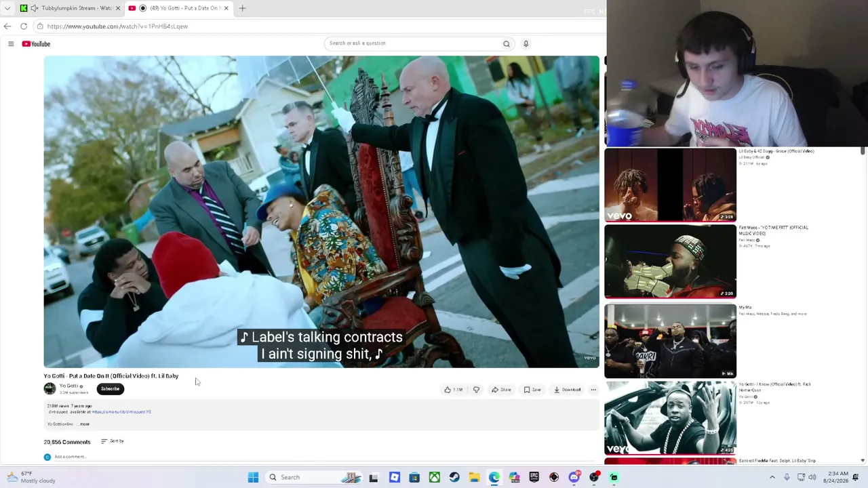Click the YouTube search field
This screenshot has width=868, height=488.
tap(412, 43)
